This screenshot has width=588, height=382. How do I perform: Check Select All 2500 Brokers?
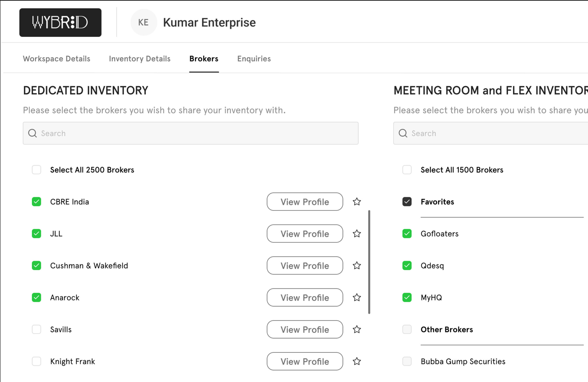pyautogui.click(x=37, y=170)
